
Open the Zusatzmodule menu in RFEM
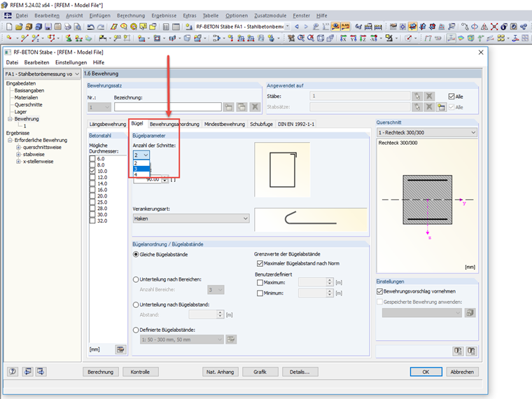click(270, 15)
